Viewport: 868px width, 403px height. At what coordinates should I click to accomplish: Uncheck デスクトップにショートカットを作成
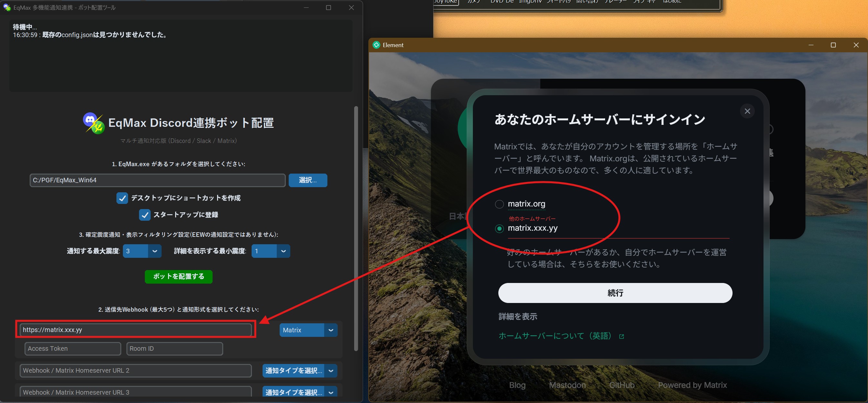122,198
